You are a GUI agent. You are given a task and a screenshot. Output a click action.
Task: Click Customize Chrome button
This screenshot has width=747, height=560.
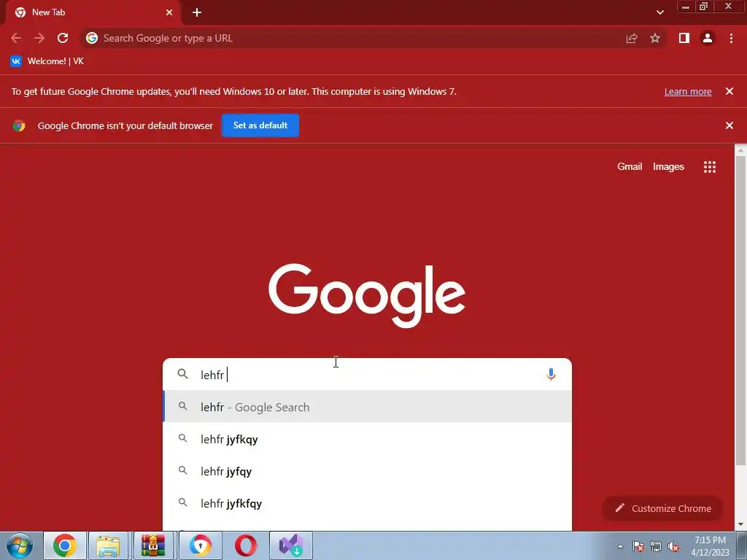(662, 508)
